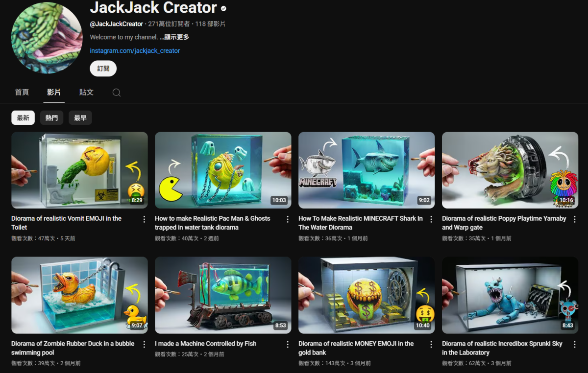The height and width of the screenshot is (373, 588).
Task: Switch to the 首頁 tab
Action: 22,92
